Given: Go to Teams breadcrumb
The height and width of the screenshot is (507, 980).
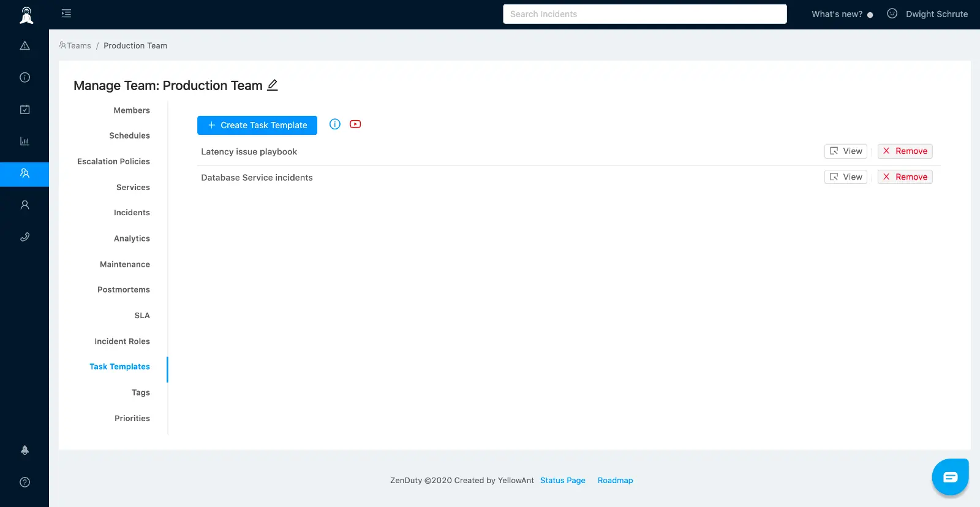Looking at the screenshot, I should [75, 45].
